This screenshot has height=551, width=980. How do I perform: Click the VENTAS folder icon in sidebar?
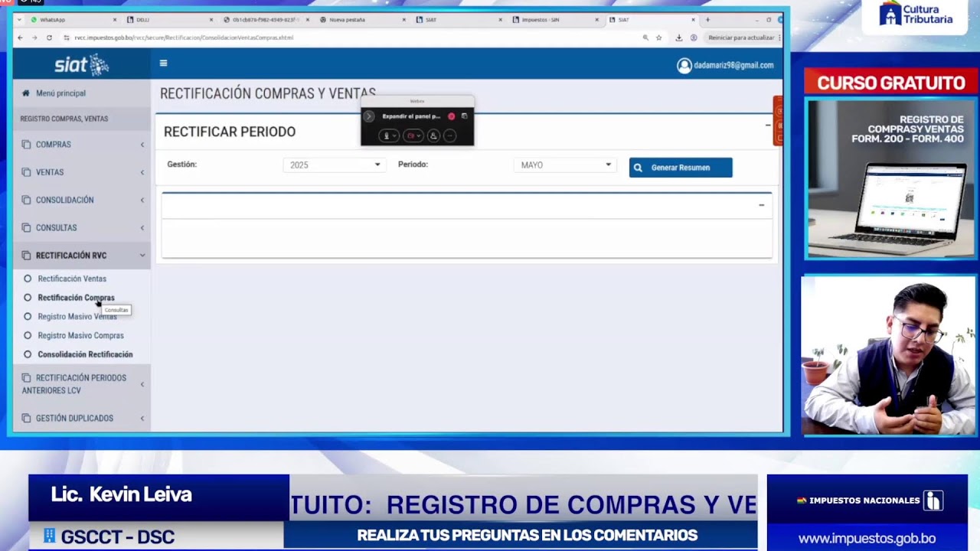[27, 172]
